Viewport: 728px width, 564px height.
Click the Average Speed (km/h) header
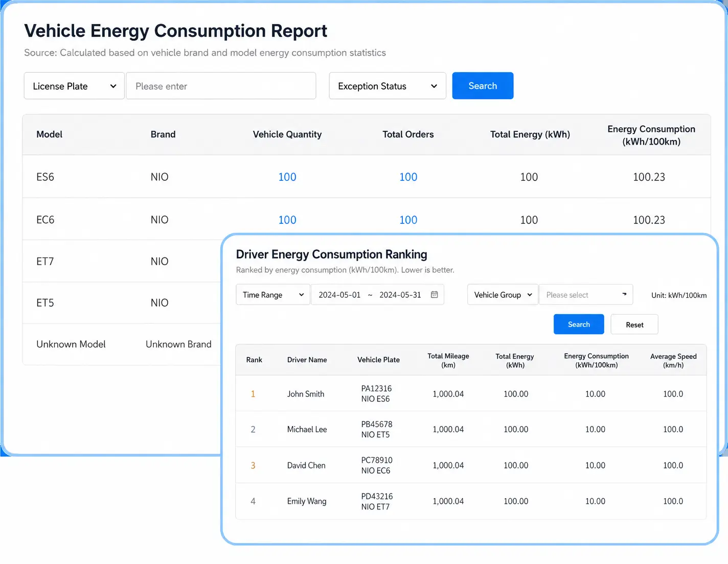coord(673,360)
